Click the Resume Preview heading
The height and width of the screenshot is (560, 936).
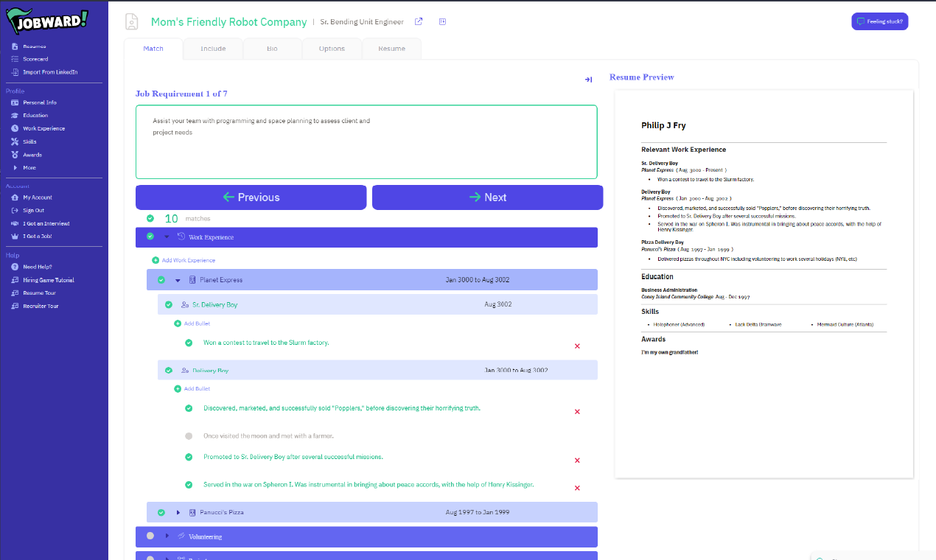[642, 77]
